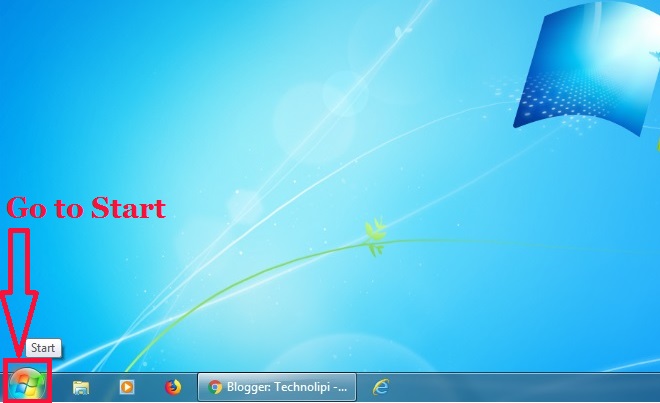Open Internet Explorer from the taskbar
The height and width of the screenshot is (403, 660).
[x=381, y=387]
